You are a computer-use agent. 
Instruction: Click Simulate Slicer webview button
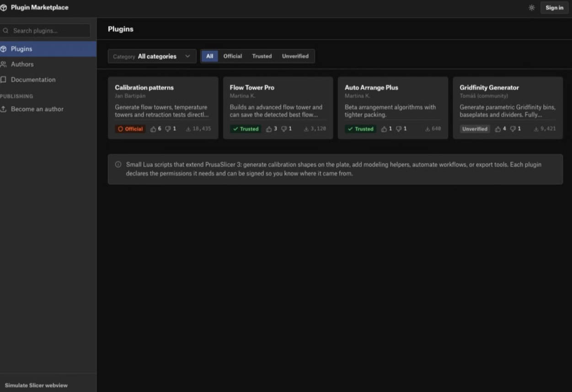[36, 385]
